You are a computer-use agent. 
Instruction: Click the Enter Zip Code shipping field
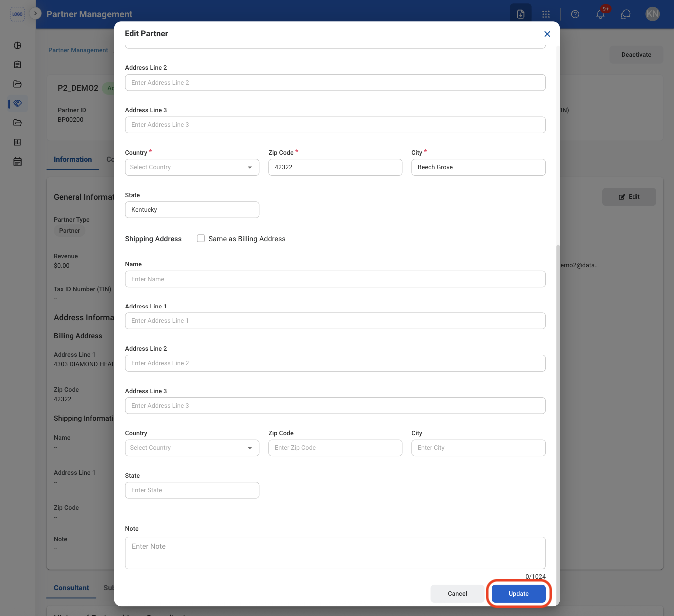(336, 448)
